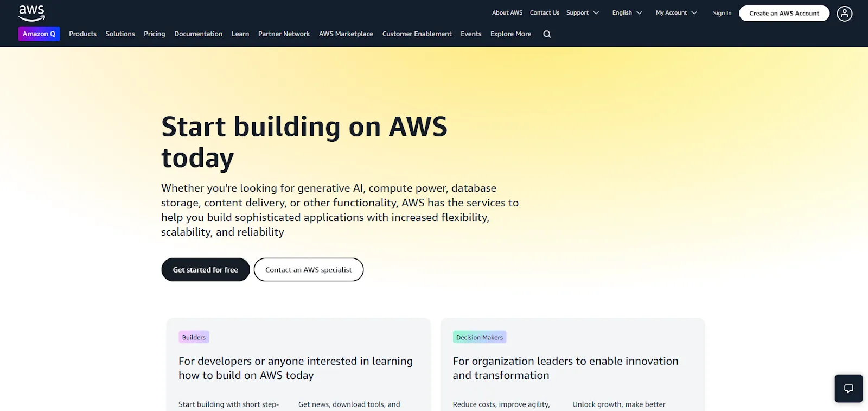
Task: Click the AWS logo
Action: click(31, 13)
